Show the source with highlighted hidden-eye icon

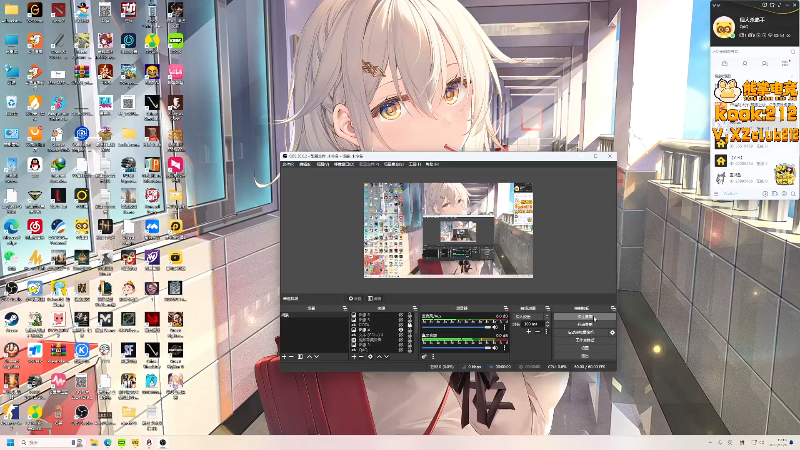(401, 330)
